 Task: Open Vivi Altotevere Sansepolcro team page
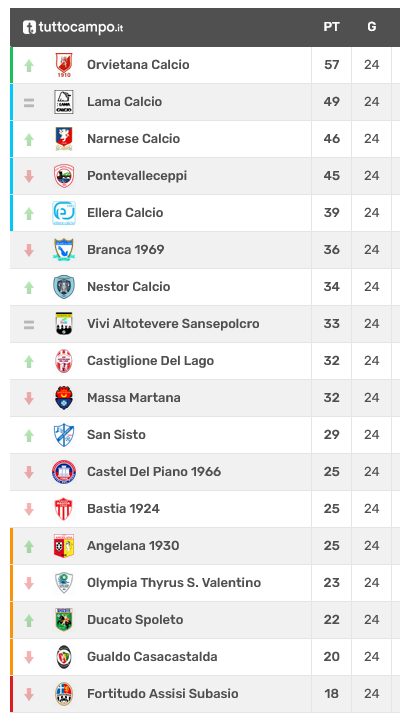tap(173, 324)
